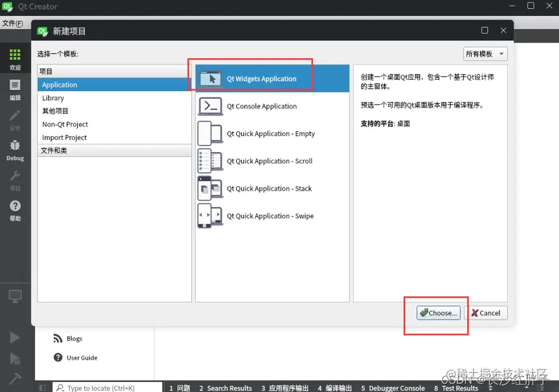Click the green Run play button

(x=15, y=338)
